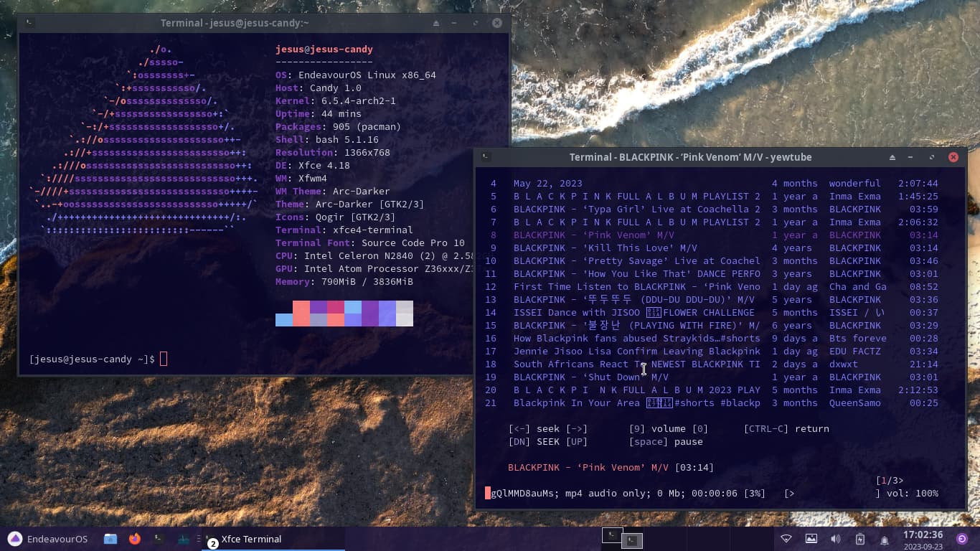Open the calendar from the clock
This screenshot has height=551, width=980.
pyautogui.click(x=923, y=539)
